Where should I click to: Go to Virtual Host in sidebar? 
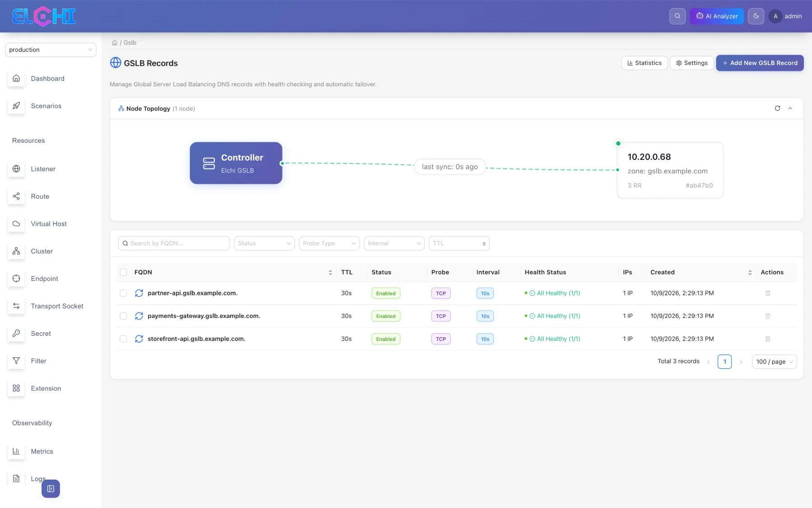(49, 224)
